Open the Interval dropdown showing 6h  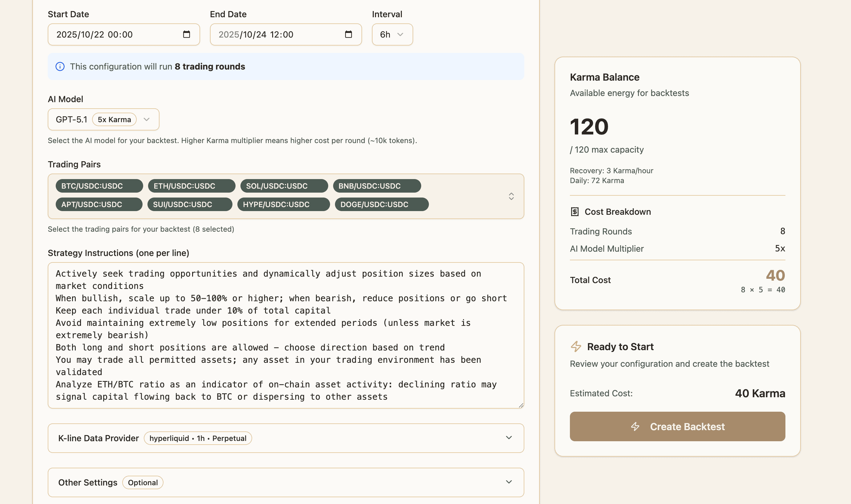point(392,34)
